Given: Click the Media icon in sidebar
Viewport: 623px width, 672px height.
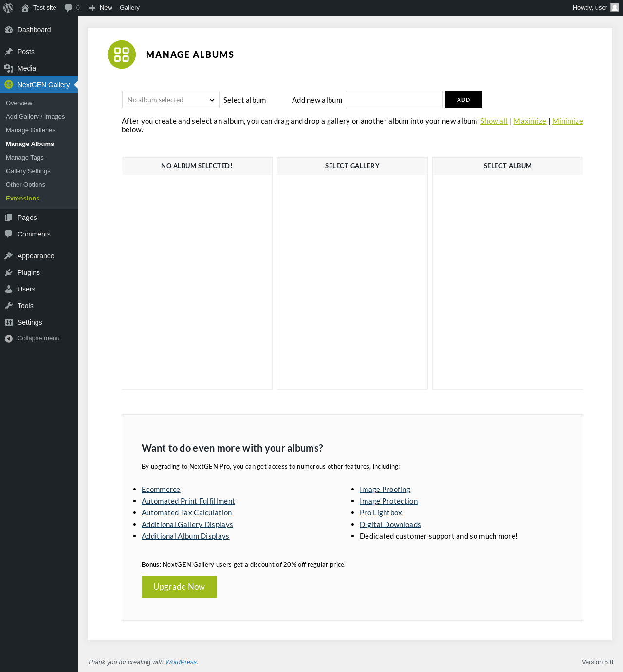Looking at the screenshot, I should (x=9, y=68).
